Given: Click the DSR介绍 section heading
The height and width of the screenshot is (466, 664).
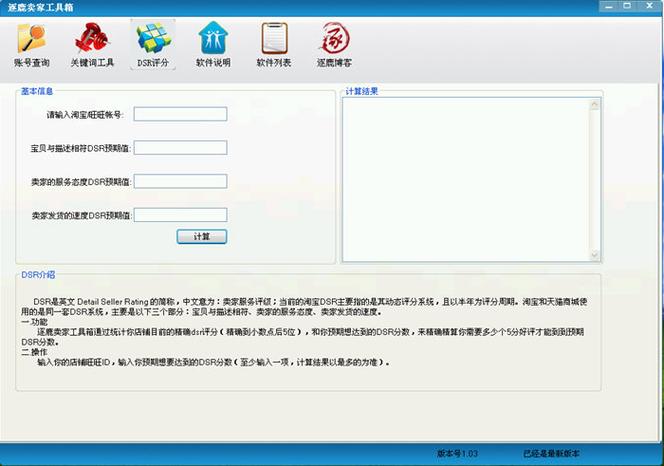Looking at the screenshot, I should click(x=38, y=274).
